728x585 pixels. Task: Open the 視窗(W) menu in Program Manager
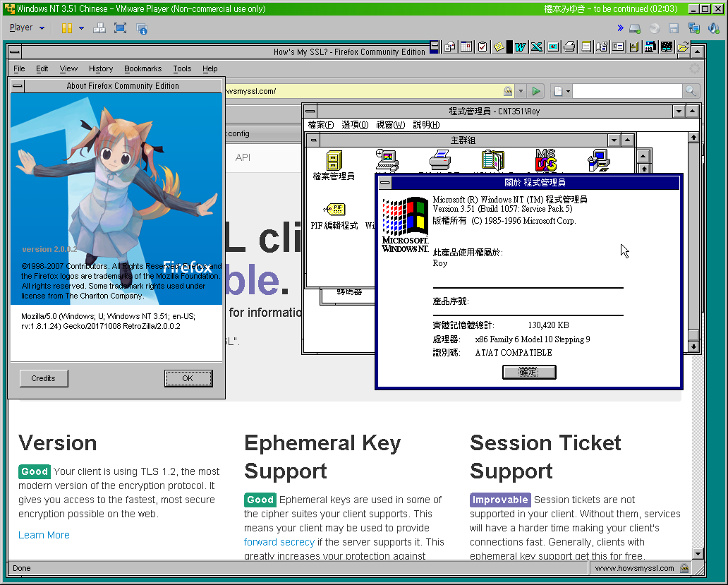click(x=391, y=125)
